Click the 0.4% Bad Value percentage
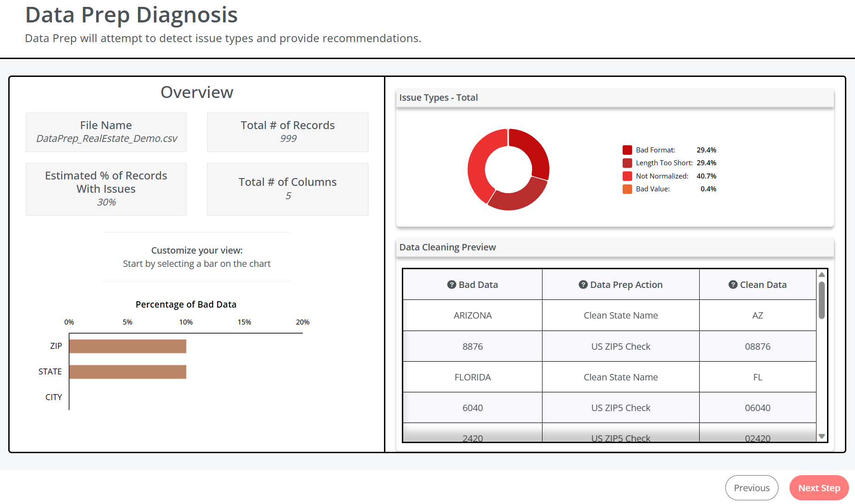855x504 pixels. [708, 189]
